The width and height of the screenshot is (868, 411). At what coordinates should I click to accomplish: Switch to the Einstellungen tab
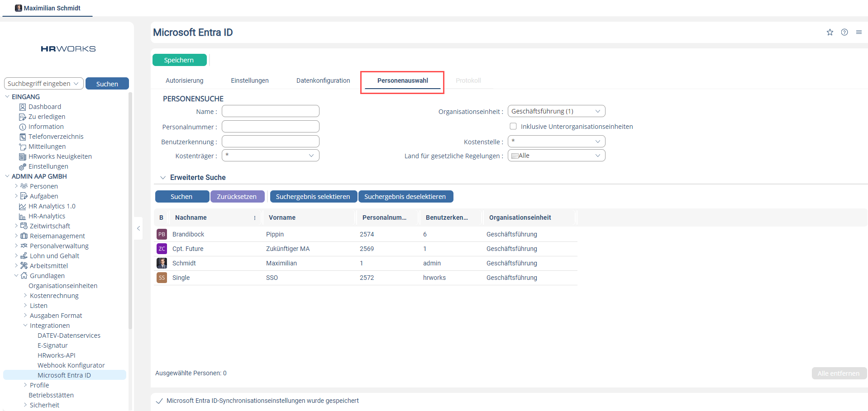pyautogui.click(x=250, y=80)
